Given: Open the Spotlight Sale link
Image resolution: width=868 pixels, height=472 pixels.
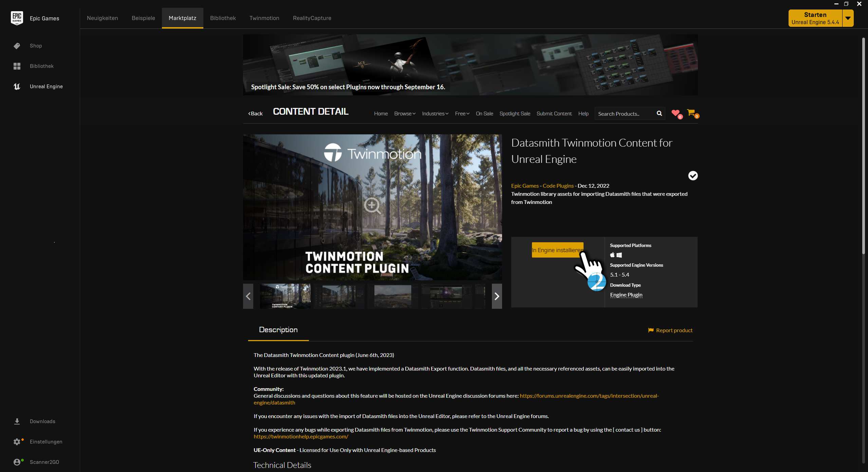Looking at the screenshot, I should point(515,114).
